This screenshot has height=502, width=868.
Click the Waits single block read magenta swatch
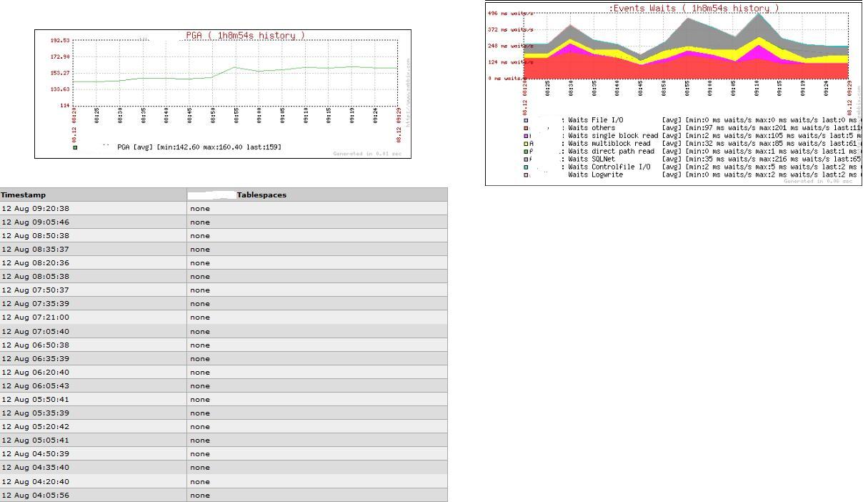tap(527, 136)
